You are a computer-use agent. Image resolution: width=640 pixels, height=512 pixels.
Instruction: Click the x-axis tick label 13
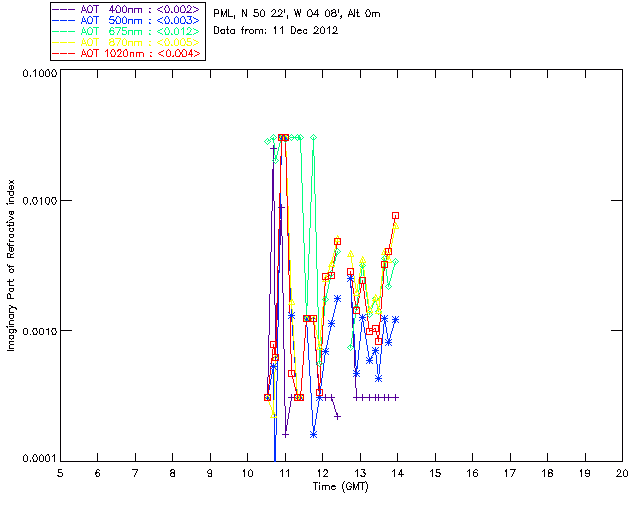[x=360, y=473]
